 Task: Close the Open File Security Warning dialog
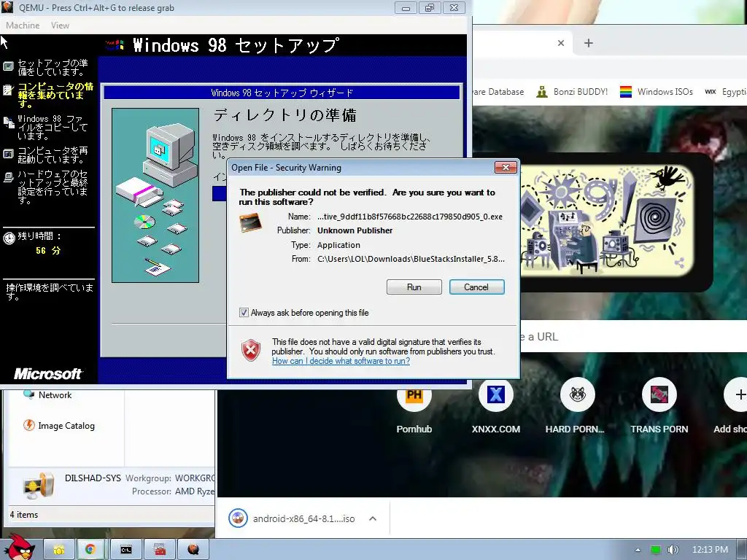tap(506, 167)
